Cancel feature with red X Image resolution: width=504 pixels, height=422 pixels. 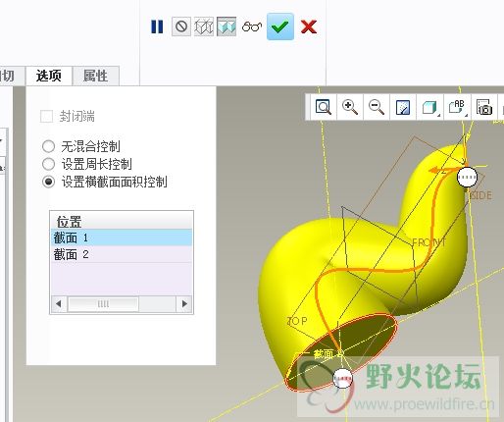[309, 26]
